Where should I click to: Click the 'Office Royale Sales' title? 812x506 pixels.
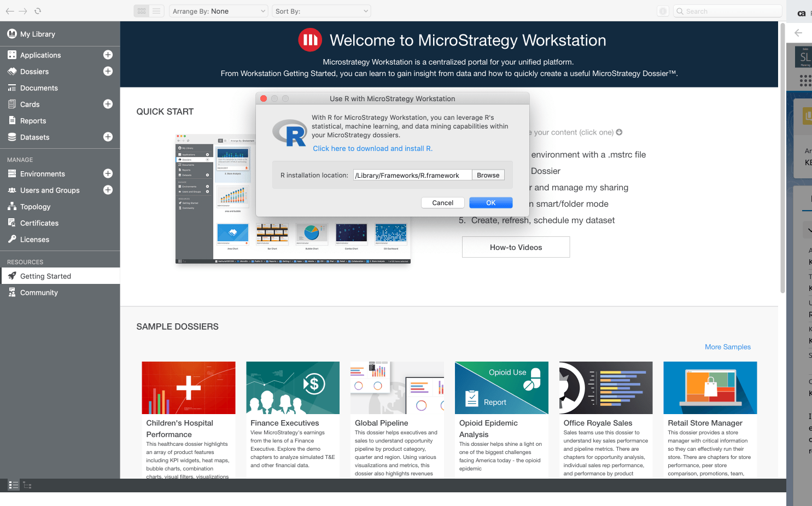(x=598, y=423)
